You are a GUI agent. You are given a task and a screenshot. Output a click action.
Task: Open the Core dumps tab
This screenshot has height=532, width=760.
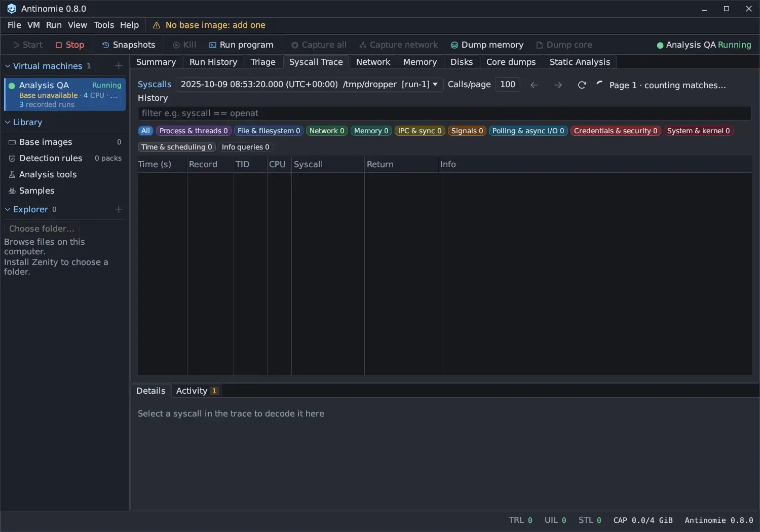511,62
